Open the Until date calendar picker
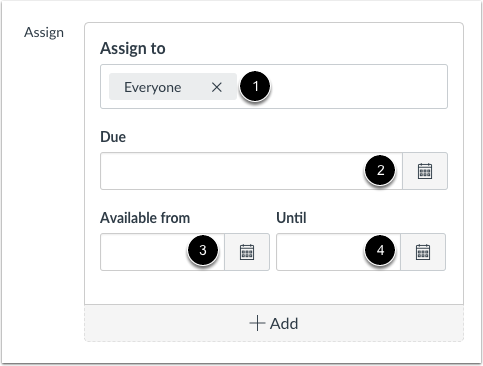Screen dimensions: 483x366 [423, 252]
